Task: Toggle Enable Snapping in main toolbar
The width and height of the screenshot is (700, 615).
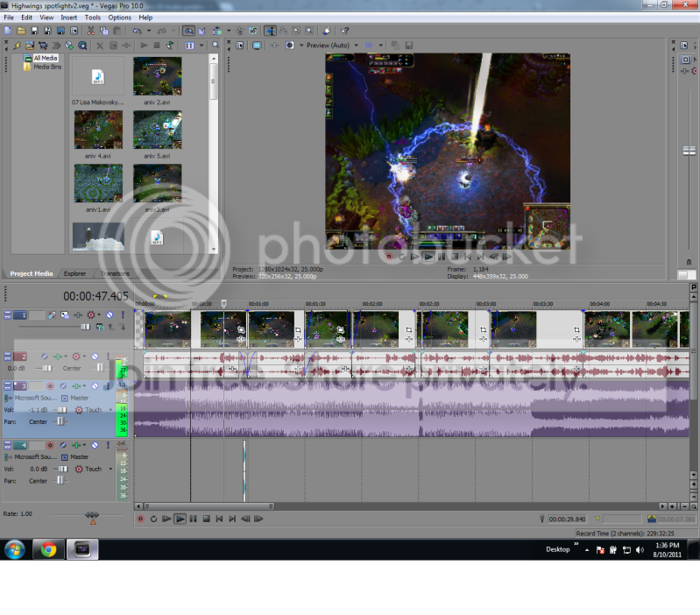Action: [x=189, y=31]
